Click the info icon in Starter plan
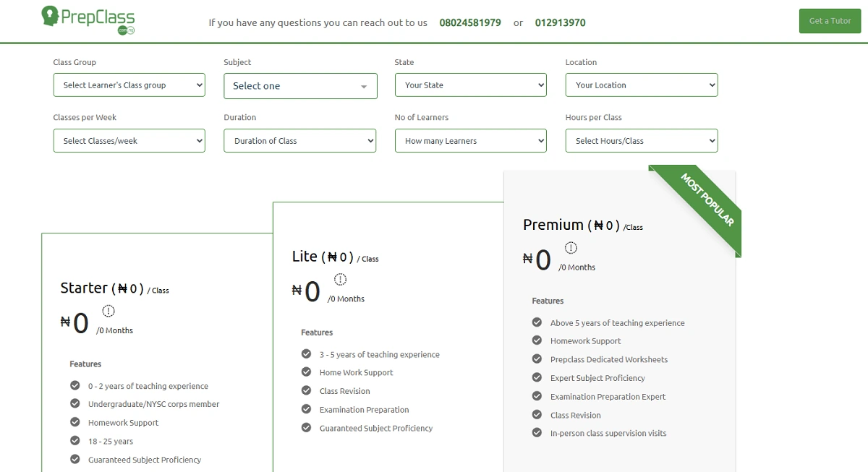This screenshot has height=472, width=868. point(109,311)
